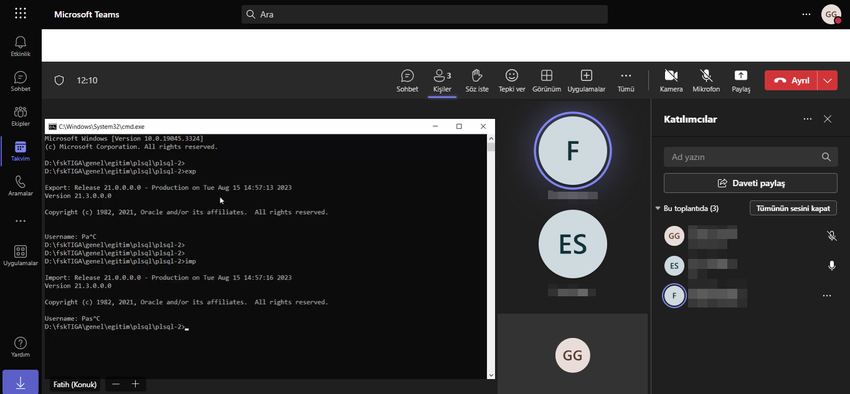The width and height of the screenshot is (850, 394).
Task: Raise hand with Söz iste
Action: [x=477, y=81]
